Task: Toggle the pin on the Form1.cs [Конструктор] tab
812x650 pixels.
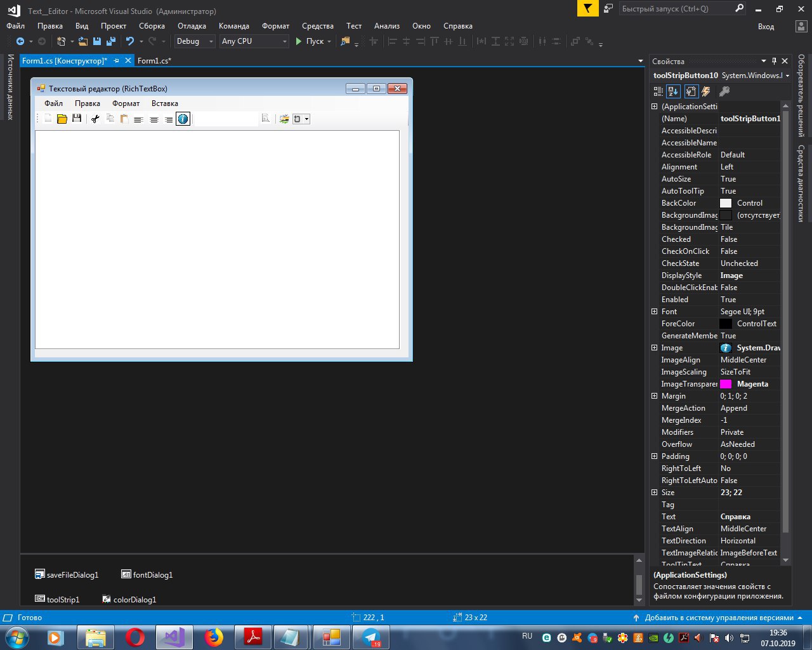Action: pos(116,61)
